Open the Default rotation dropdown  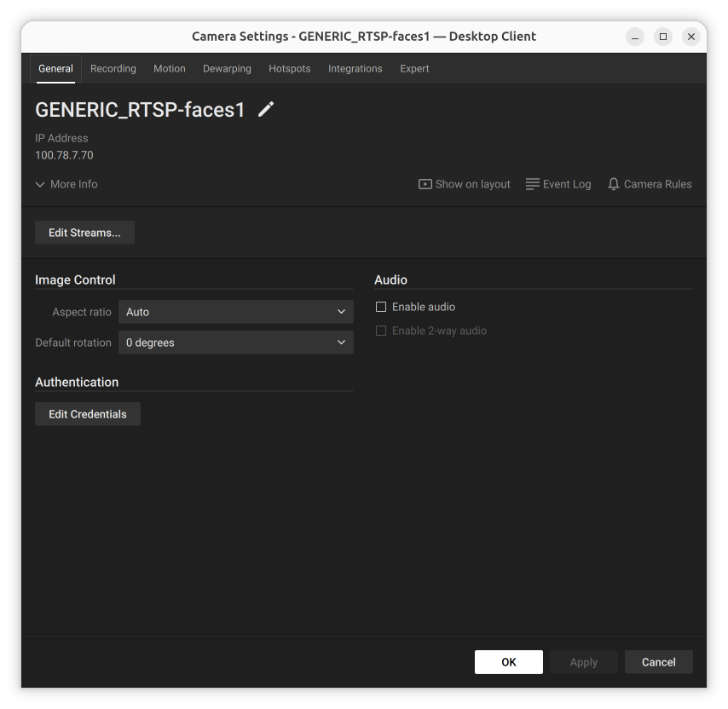236,343
